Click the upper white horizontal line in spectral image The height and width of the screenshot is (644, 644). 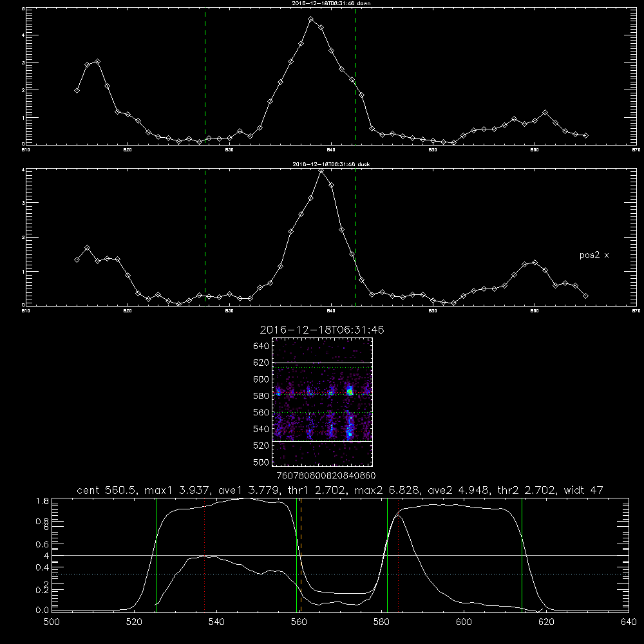point(323,363)
